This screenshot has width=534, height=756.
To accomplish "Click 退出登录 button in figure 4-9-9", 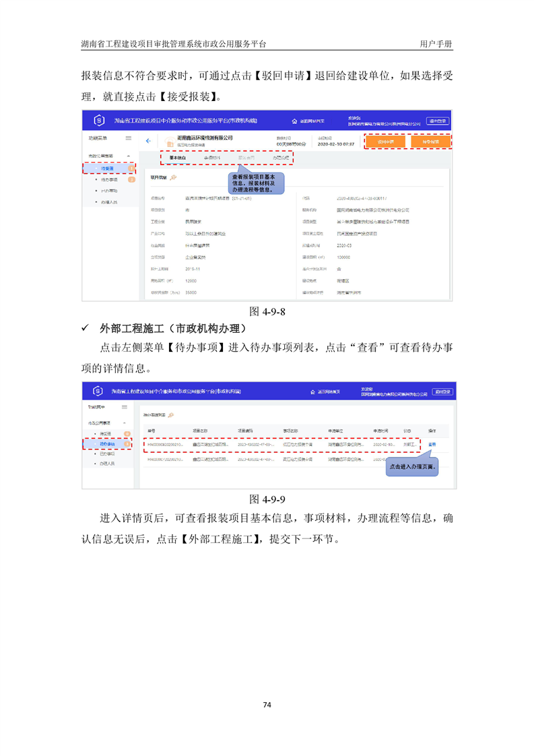I will pos(443,391).
